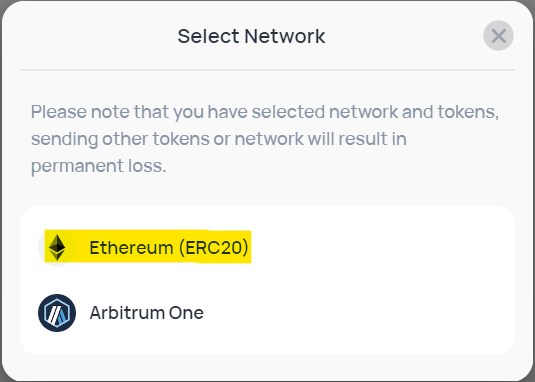Click empty space right of Arbitrum One
Screen dimensions: 535x382
(358, 313)
